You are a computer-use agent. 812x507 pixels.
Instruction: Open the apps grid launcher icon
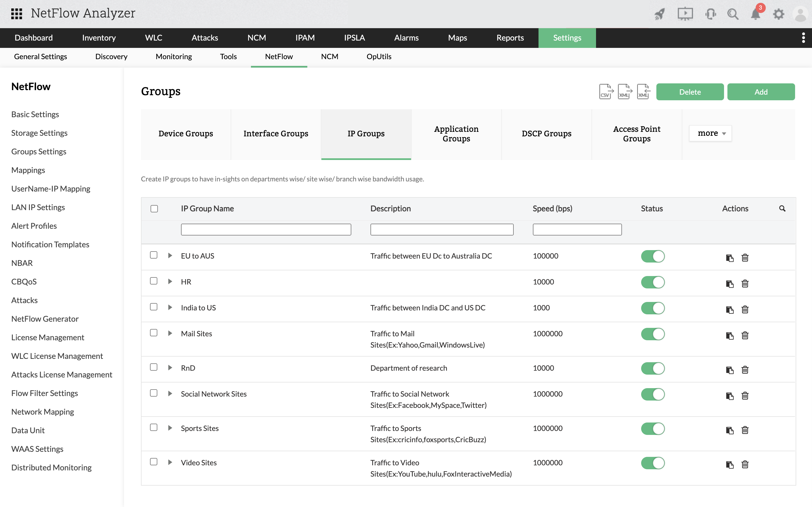point(16,14)
